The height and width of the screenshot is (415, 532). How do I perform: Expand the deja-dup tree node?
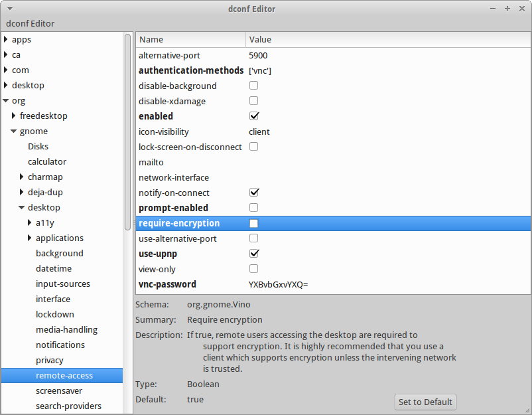[22, 193]
